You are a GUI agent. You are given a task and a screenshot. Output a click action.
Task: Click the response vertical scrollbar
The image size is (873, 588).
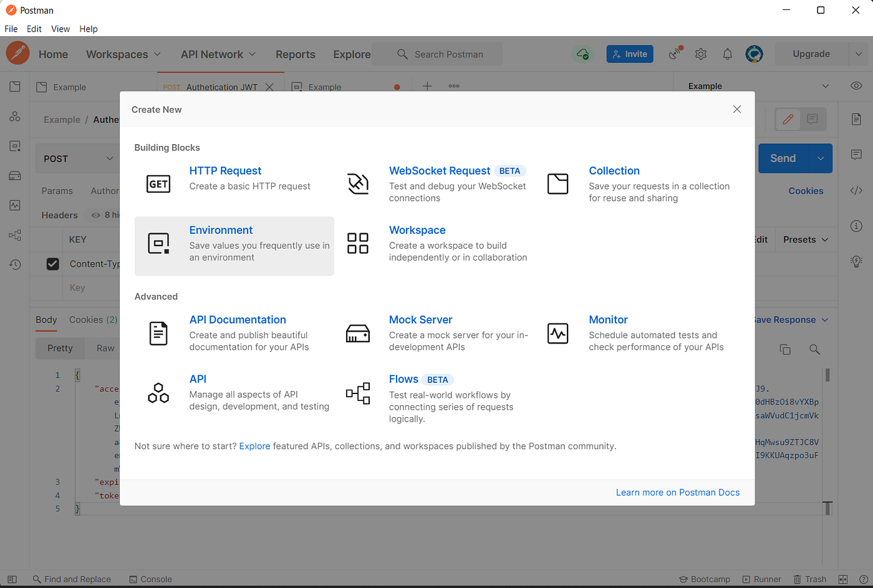tap(827, 375)
